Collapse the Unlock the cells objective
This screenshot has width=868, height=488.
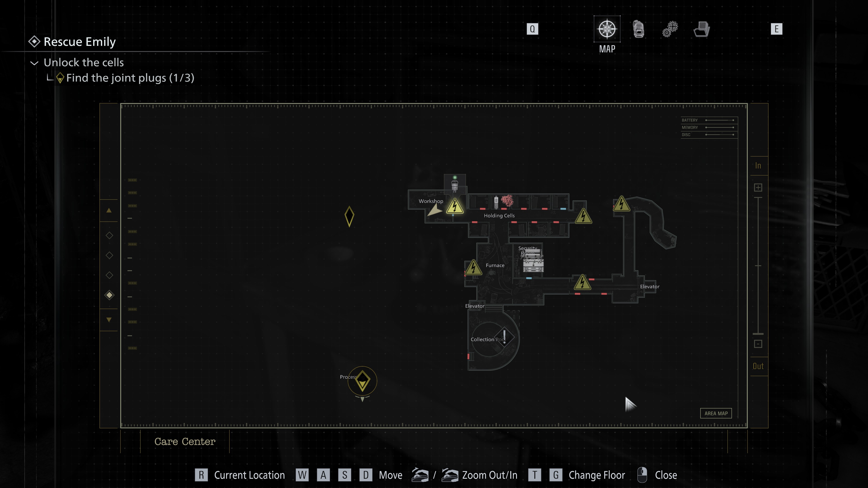pyautogui.click(x=34, y=63)
